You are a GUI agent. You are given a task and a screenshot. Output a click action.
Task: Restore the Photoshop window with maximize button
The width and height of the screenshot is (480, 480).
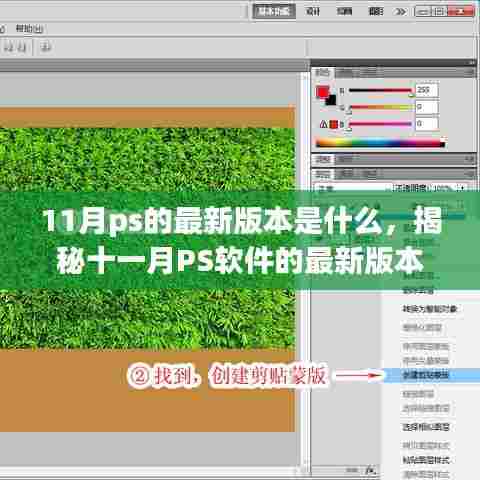pyautogui.click(x=439, y=12)
